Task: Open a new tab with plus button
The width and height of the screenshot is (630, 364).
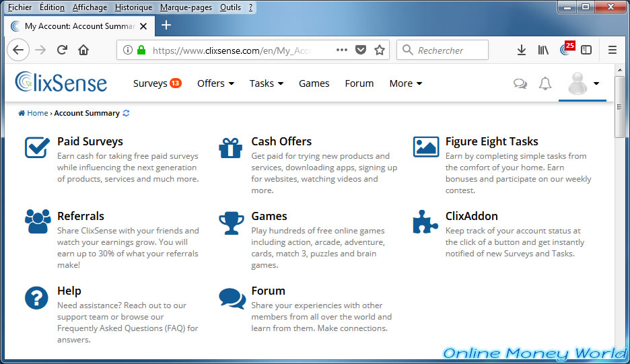Action: coord(166,26)
